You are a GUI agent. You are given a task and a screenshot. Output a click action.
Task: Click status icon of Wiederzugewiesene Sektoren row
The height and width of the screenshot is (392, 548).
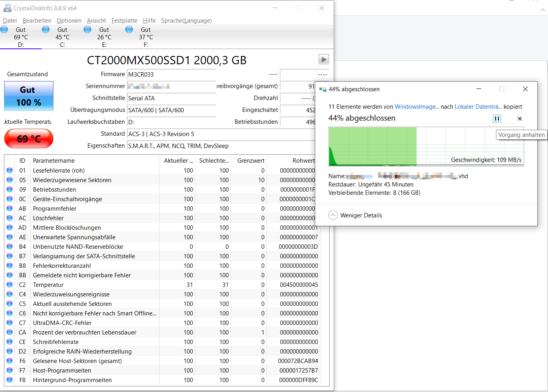point(10,180)
